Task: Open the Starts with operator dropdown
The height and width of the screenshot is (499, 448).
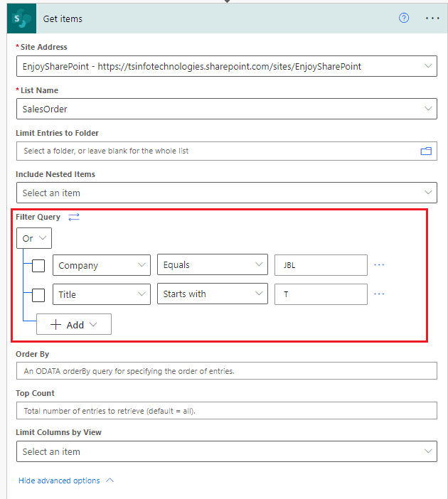Action: point(213,294)
